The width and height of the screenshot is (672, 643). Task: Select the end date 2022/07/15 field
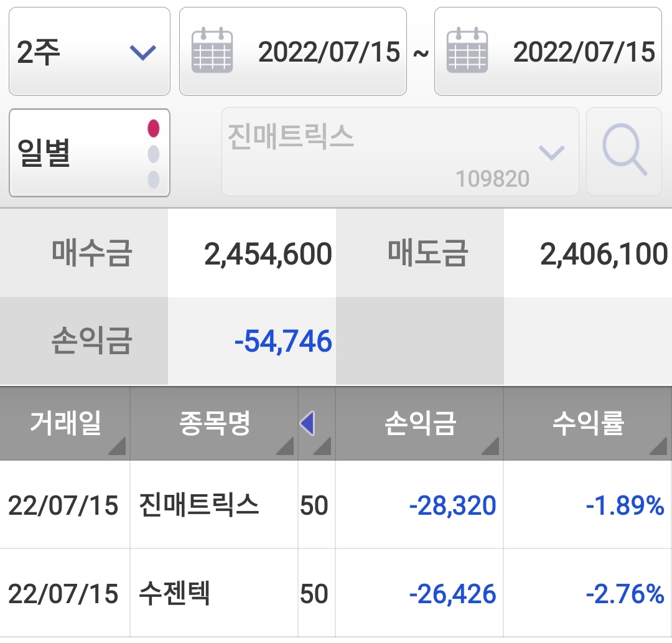click(x=548, y=52)
